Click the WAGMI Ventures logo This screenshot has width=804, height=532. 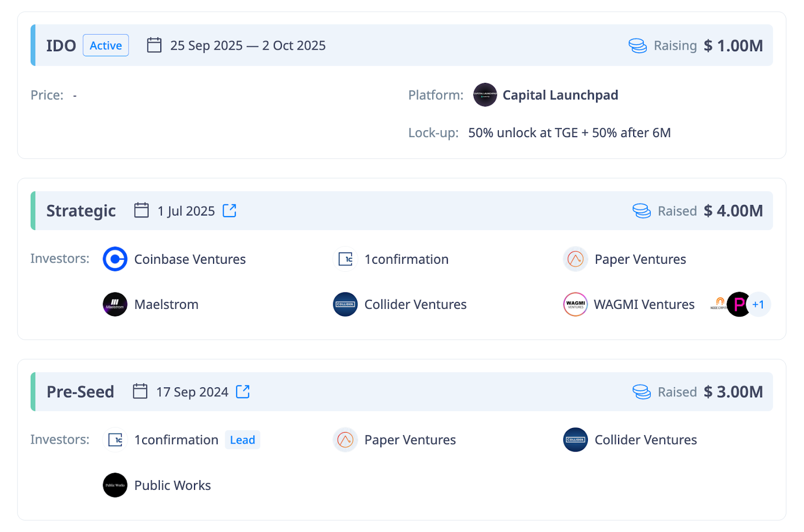(x=575, y=304)
